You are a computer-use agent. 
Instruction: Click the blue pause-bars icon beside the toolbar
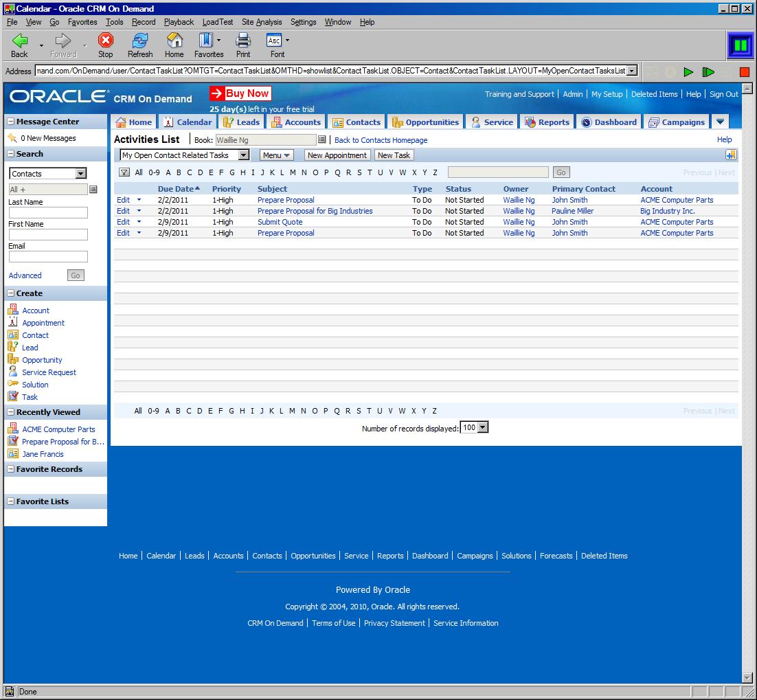tap(740, 46)
